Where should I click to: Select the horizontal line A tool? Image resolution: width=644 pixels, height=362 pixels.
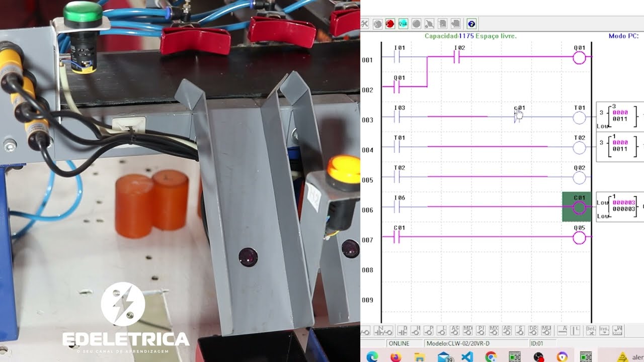(562, 331)
